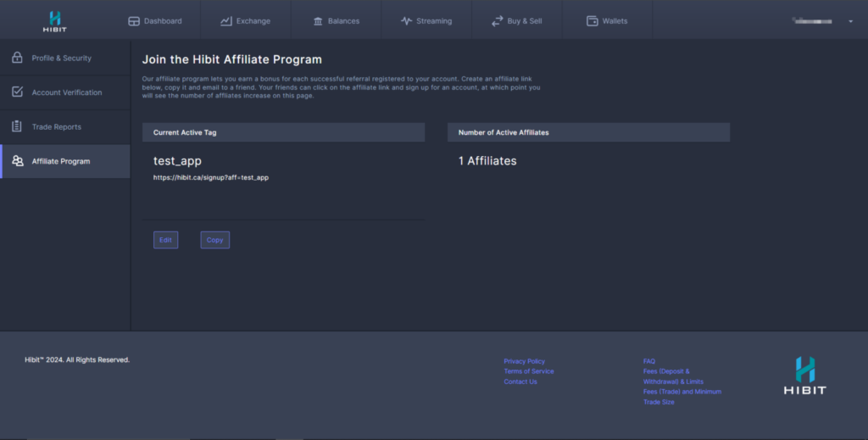Open the Dashboard tab
This screenshot has width=868, height=440.
155,21
